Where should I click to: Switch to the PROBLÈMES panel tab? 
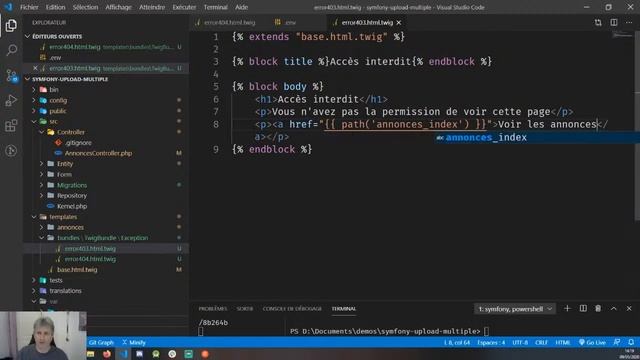click(213, 309)
